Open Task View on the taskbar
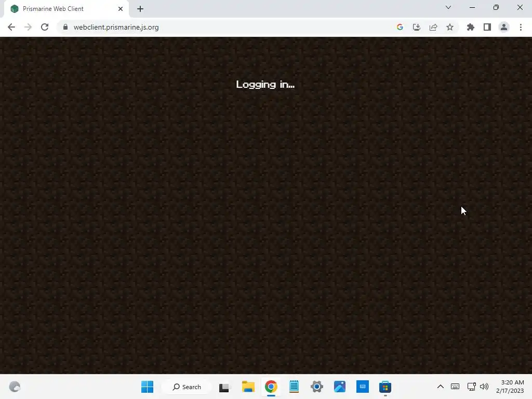The width and height of the screenshot is (532, 399). pyautogui.click(x=224, y=387)
